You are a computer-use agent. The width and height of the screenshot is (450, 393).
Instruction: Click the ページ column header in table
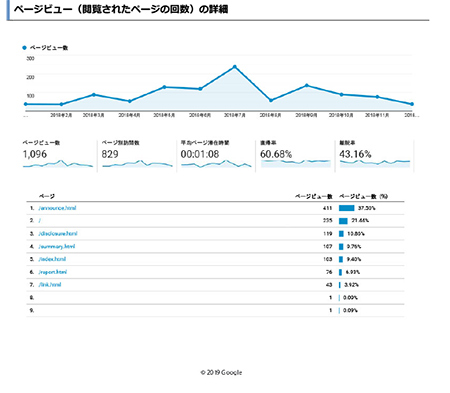click(47, 196)
